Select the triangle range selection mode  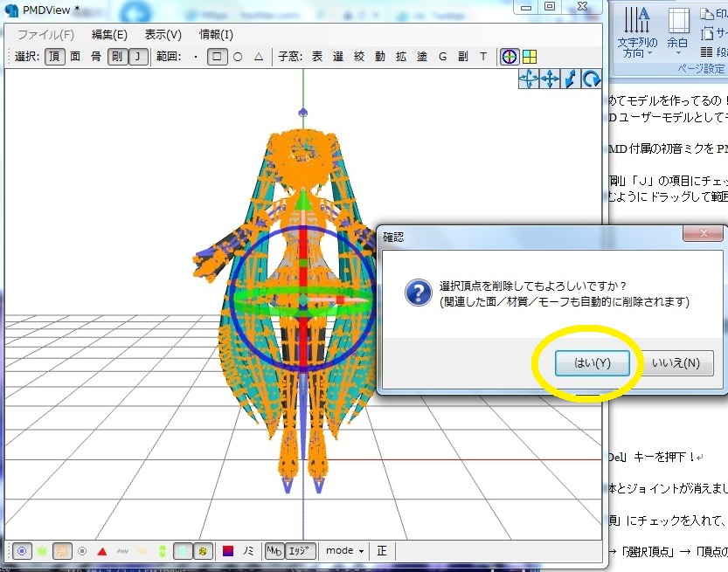pos(259,57)
